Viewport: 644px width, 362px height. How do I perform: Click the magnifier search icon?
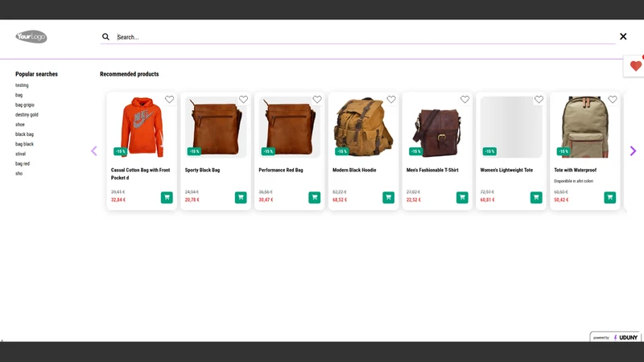(x=105, y=37)
